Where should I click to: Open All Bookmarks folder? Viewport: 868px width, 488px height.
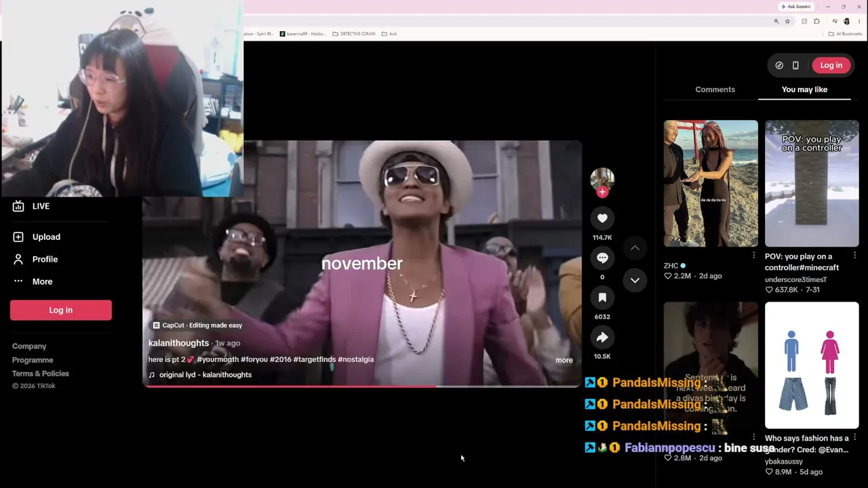pos(846,33)
